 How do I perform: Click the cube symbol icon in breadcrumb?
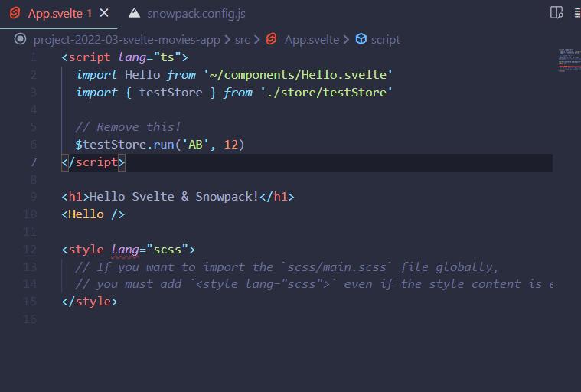pyautogui.click(x=361, y=39)
